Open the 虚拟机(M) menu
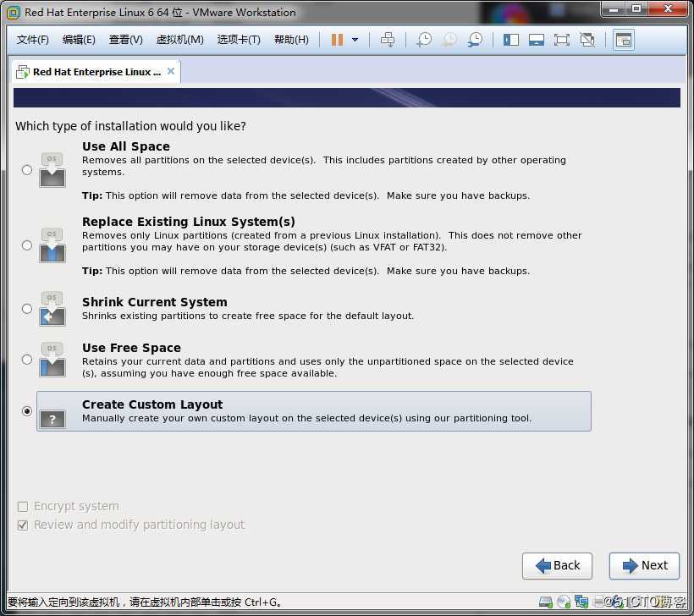The image size is (694, 616). [x=179, y=40]
